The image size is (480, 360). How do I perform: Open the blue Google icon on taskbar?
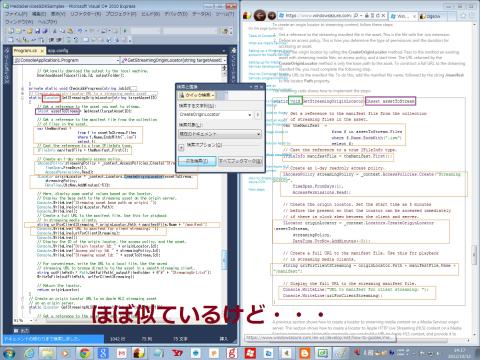[103, 353]
